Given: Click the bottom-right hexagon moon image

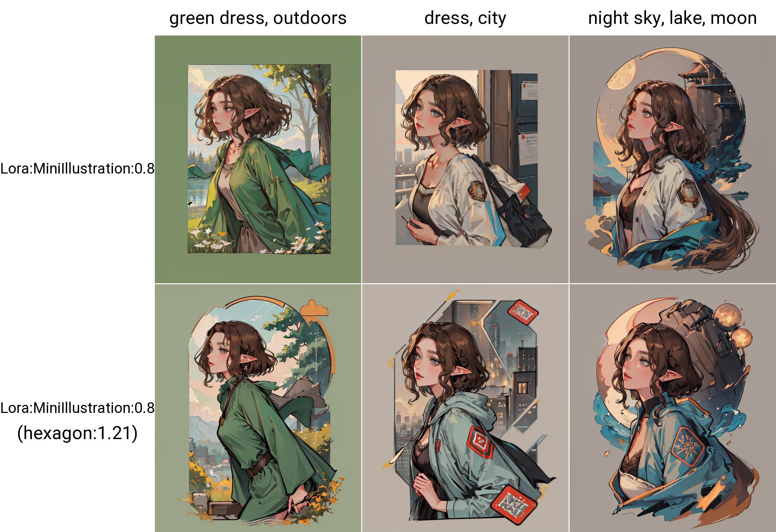Looking at the screenshot, I should [672, 408].
